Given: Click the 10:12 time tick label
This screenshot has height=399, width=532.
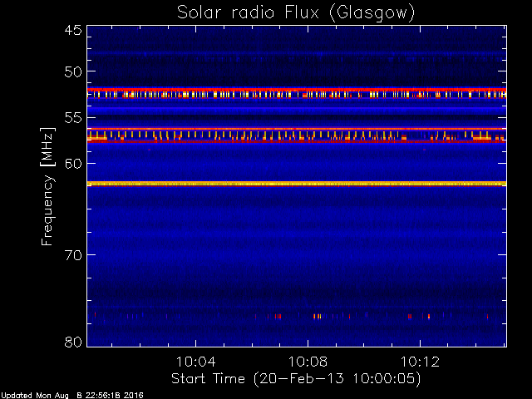Looking at the screenshot, I should coord(420,362).
